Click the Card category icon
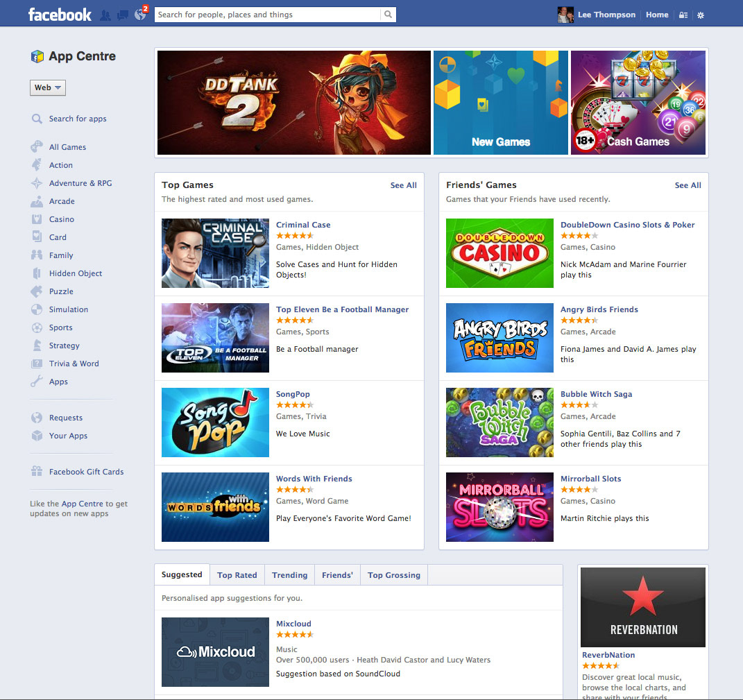Viewport: 743px width, 700px height. pos(37,237)
